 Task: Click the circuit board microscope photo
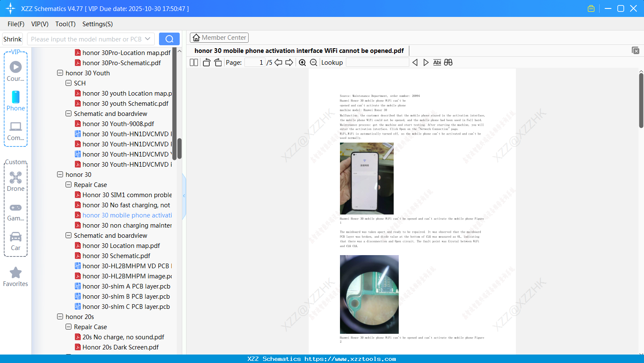tap(369, 294)
